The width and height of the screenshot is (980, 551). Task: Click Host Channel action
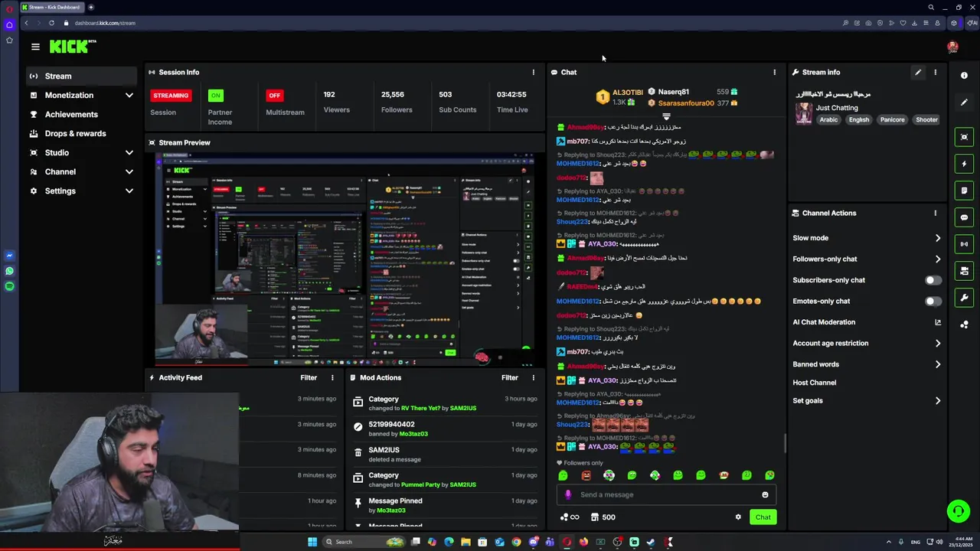pyautogui.click(x=815, y=383)
